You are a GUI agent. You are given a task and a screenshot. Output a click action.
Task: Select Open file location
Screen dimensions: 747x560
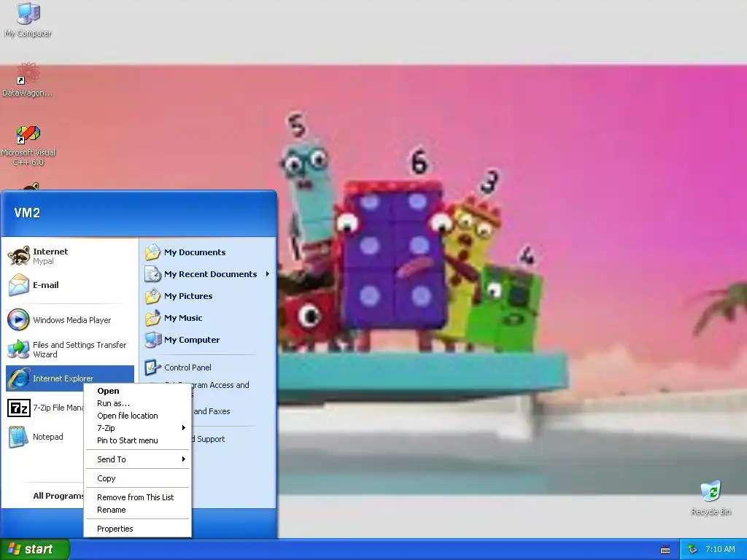[x=138, y=416]
